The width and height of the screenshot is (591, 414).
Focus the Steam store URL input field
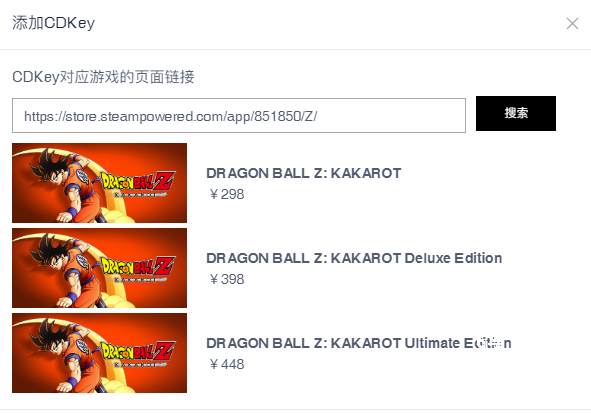239,115
